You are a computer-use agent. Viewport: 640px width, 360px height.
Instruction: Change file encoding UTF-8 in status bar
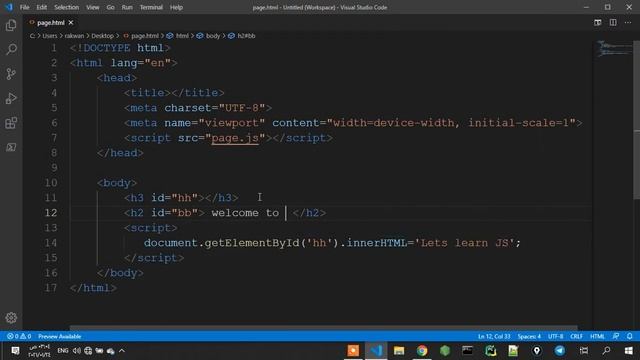(x=555, y=336)
